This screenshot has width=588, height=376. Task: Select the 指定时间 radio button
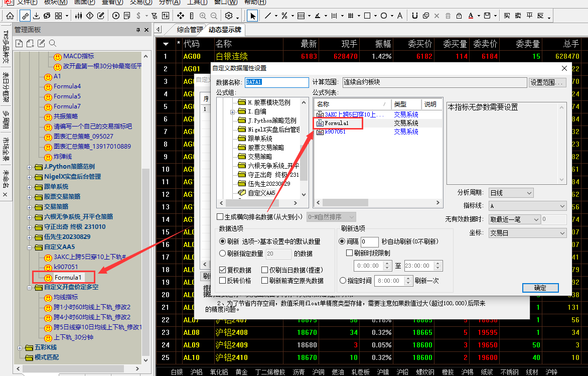click(x=342, y=280)
